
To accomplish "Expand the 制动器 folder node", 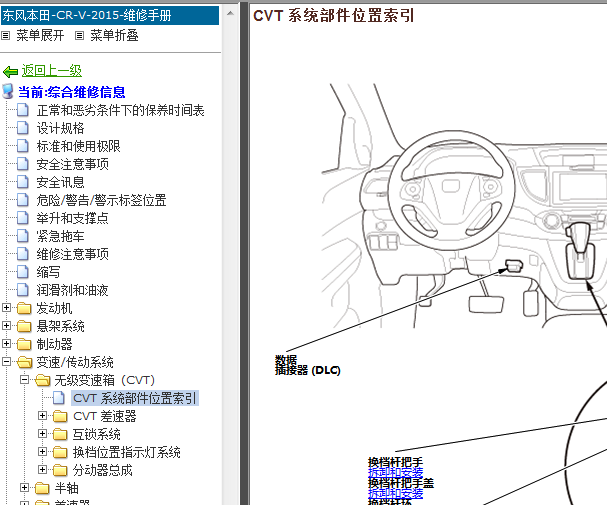I will point(6,344).
